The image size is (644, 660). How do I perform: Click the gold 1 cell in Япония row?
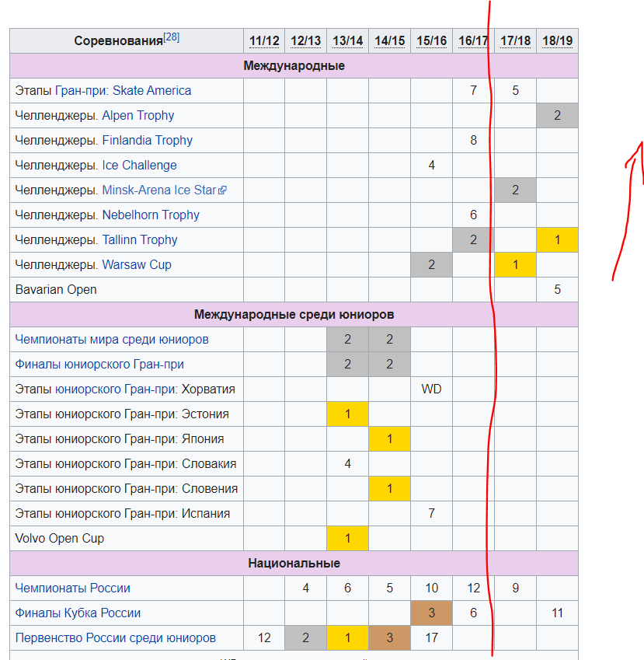(389, 438)
